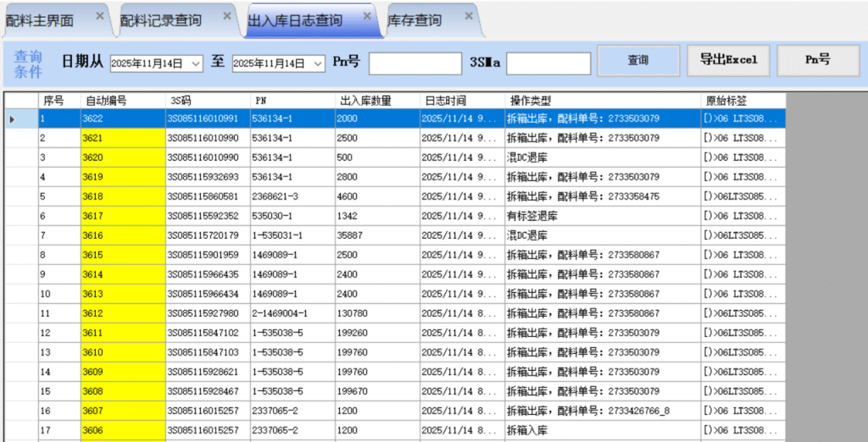Sort by the 日志时间 column header
Image resolution: width=868 pixels, height=442 pixels.
pyautogui.click(x=462, y=101)
